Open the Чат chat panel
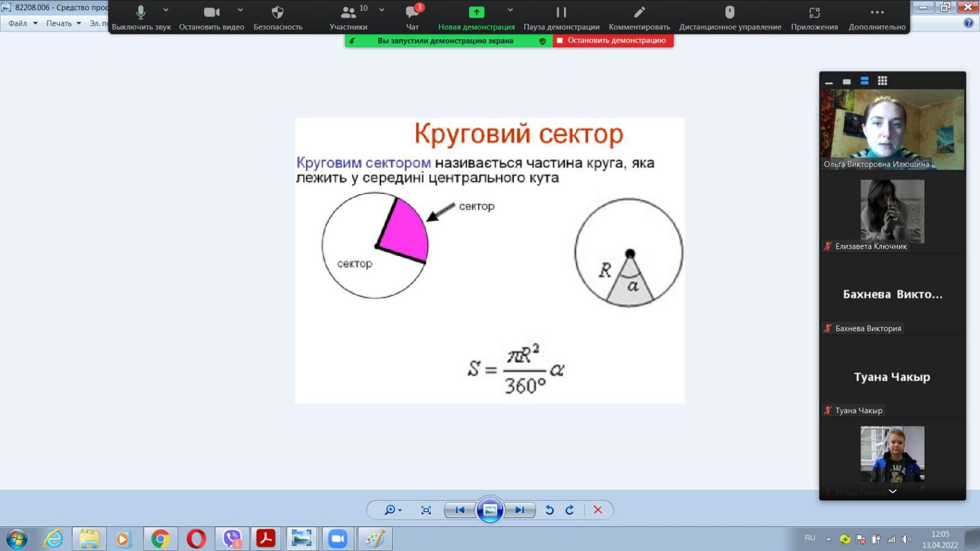Screen dimensions: 980x551 point(413,17)
